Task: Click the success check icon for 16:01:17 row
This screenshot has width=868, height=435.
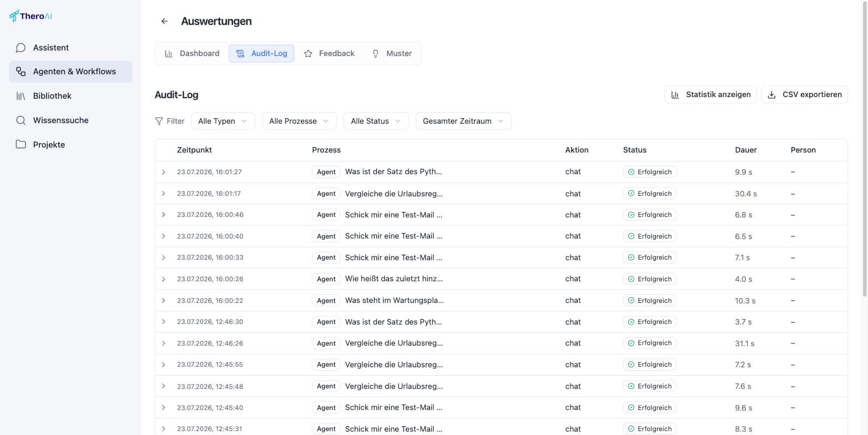Action: (631, 194)
